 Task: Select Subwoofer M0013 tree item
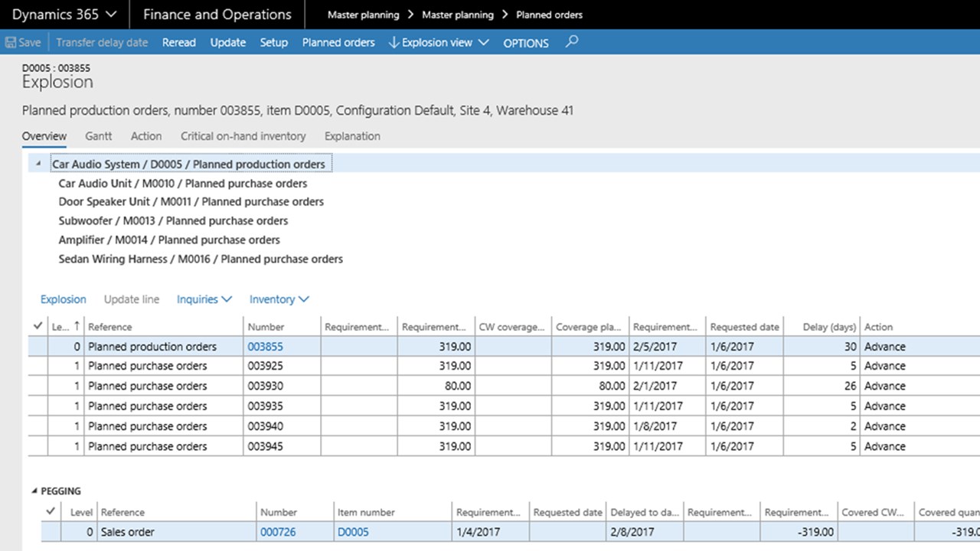174,221
